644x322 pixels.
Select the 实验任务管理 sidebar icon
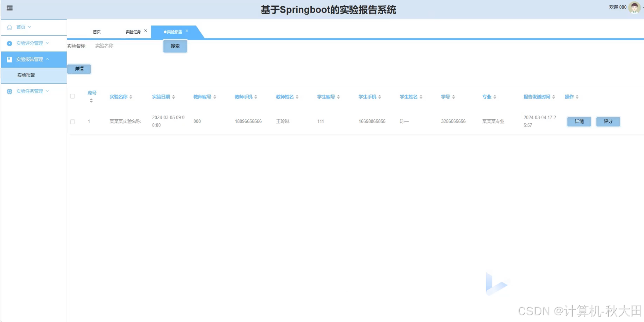[9, 91]
